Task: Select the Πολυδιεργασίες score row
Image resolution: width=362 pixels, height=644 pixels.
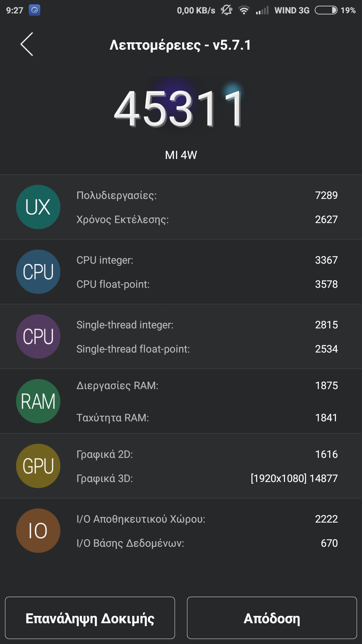Action: 207,195
